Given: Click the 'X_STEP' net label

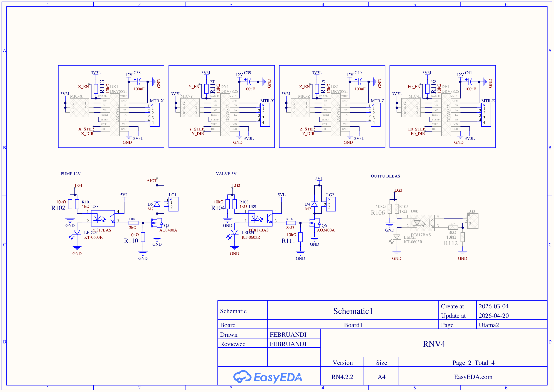Looking at the screenshot, I should point(86,129).
